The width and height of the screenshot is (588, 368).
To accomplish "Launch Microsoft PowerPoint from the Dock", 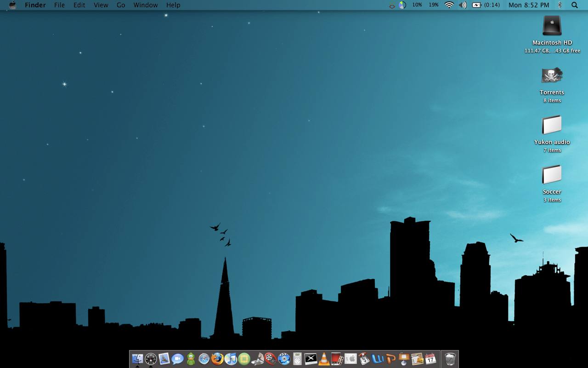I will tap(390, 359).
